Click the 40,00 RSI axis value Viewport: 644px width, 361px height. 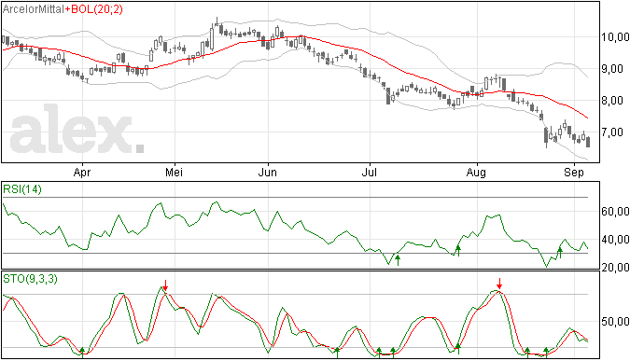pos(615,240)
